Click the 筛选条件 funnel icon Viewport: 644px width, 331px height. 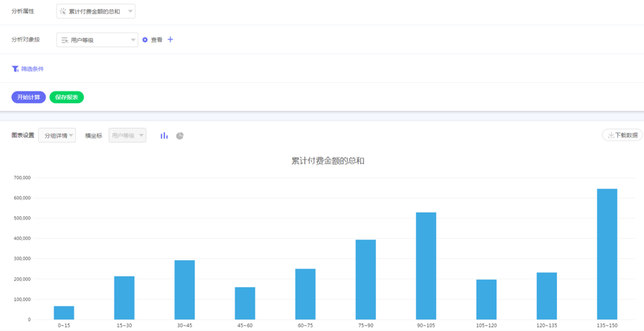tap(15, 69)
